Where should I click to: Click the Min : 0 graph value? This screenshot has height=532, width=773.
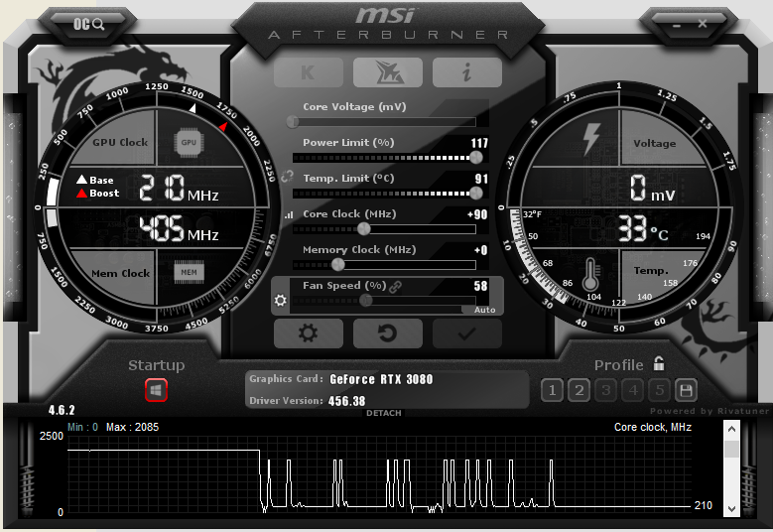(x=82, y=427)
